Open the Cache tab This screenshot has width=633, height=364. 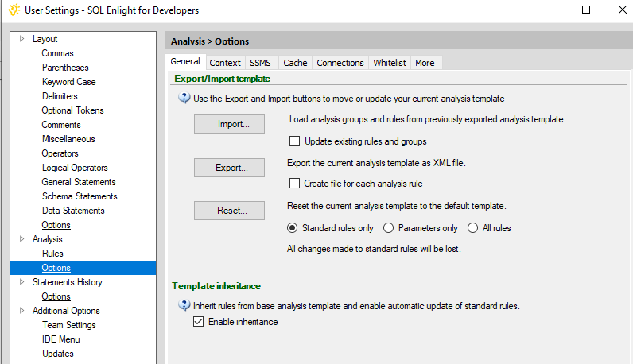pyautogui.click(x=295, y=63)
